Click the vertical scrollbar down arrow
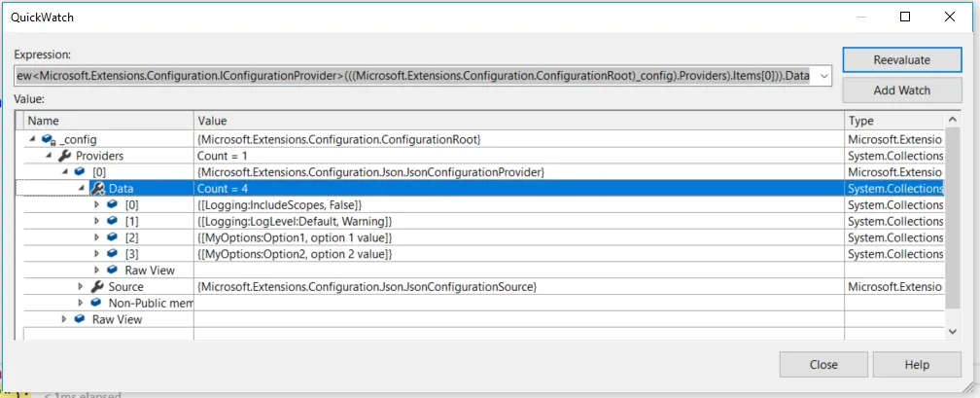The width and height of the screenshot is (980, 398). click(951, 331)
